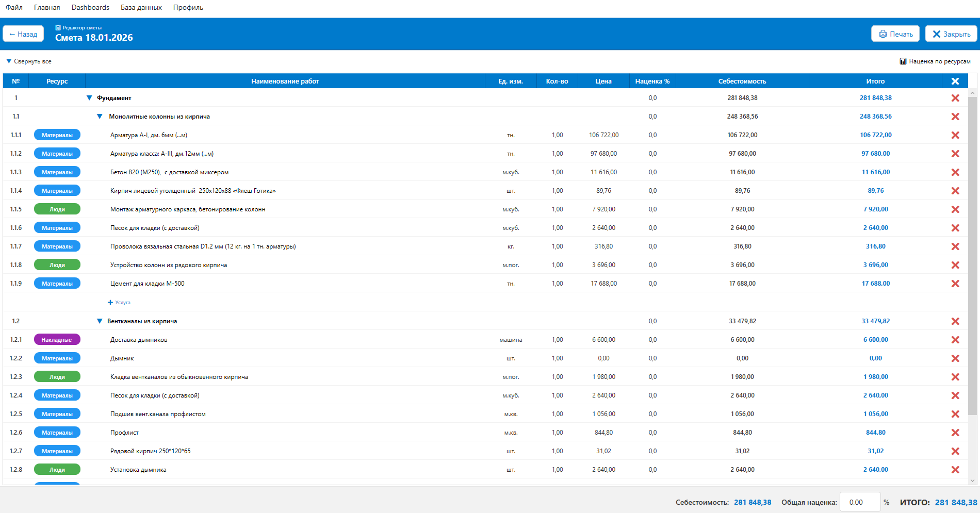Click the Наименование работ column header
Image resolution: width=980 pixels, height=513 pixels.
[x=285, y=81]
